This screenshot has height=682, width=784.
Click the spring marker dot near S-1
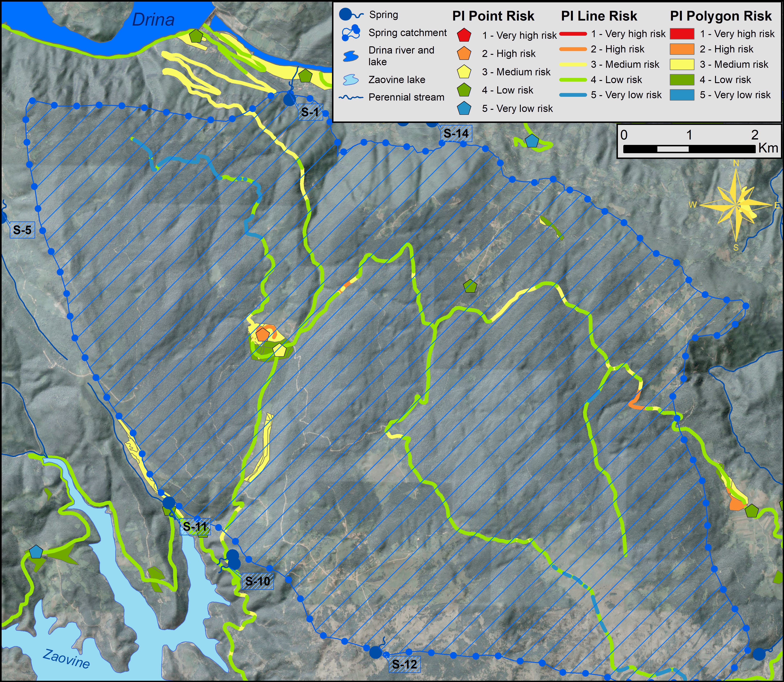pos(289,100)
